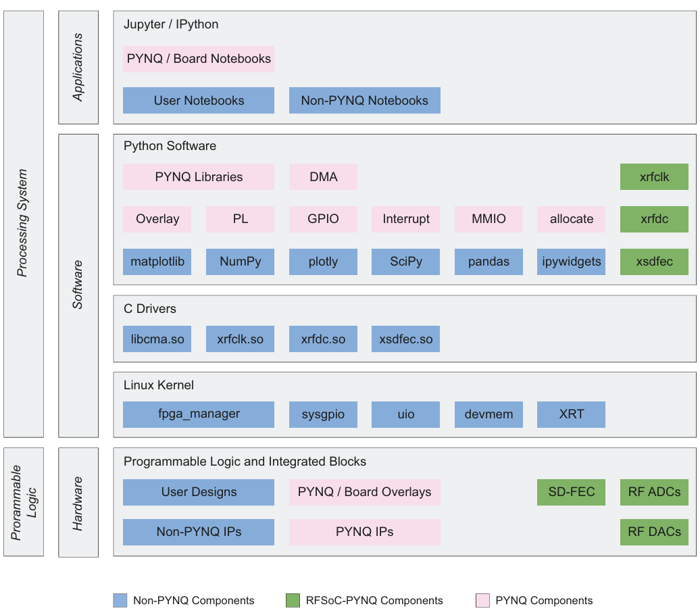Select the SciPy block
700x613 pixels.
point(406,262)
